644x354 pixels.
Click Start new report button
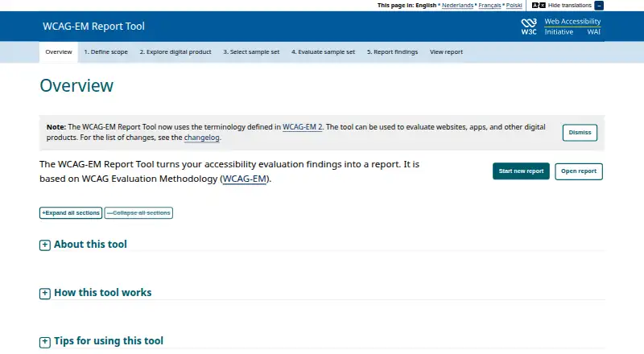pyautogui.click(x=521, y=171)
